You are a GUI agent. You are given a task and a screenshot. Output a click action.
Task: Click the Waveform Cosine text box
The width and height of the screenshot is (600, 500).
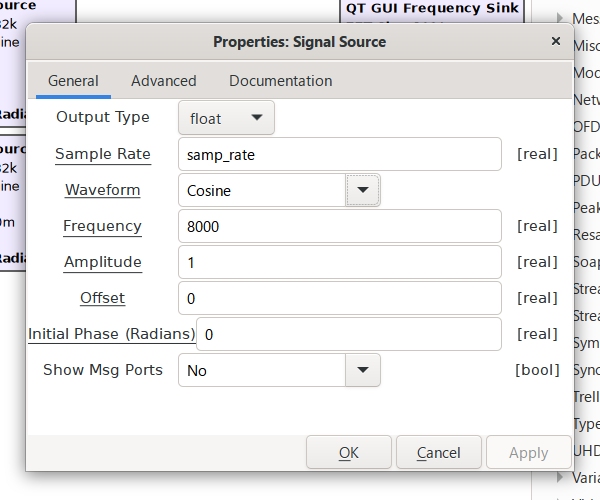(x=262, y=190)
